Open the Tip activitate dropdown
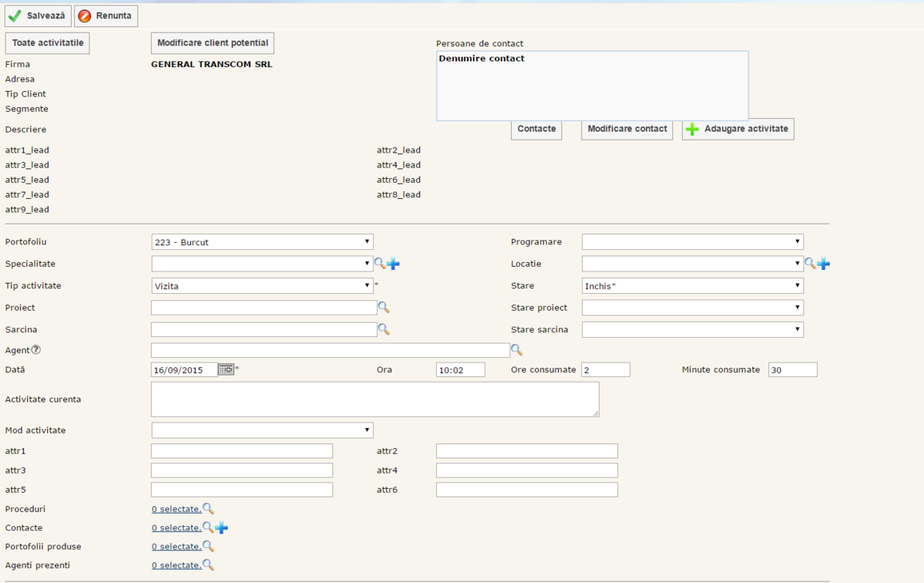Image resolution: width=924 pixels, height=583 pixels. pyautogui.click(x=262, y=286)
